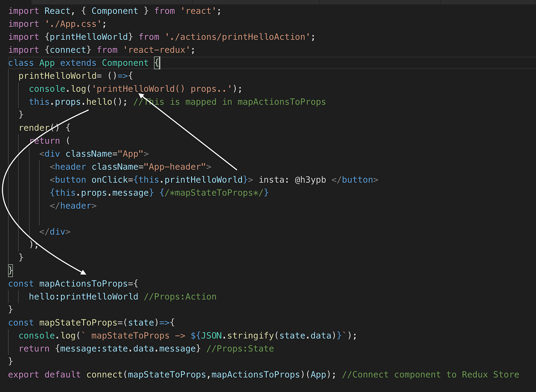The width and height of the screenshot is (536, 392).
Task: Click the hello:printHelloWorld mapping line
Action: 83,296
